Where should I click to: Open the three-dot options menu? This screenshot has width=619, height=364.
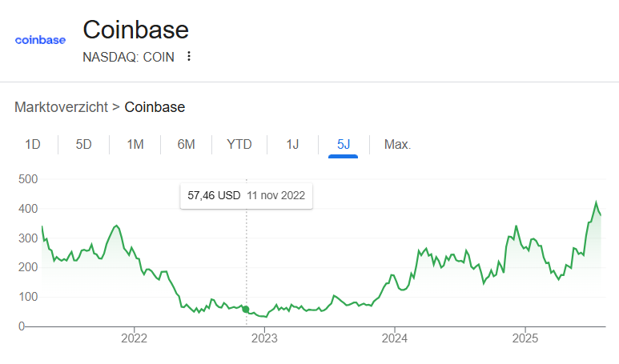(189, 56)
